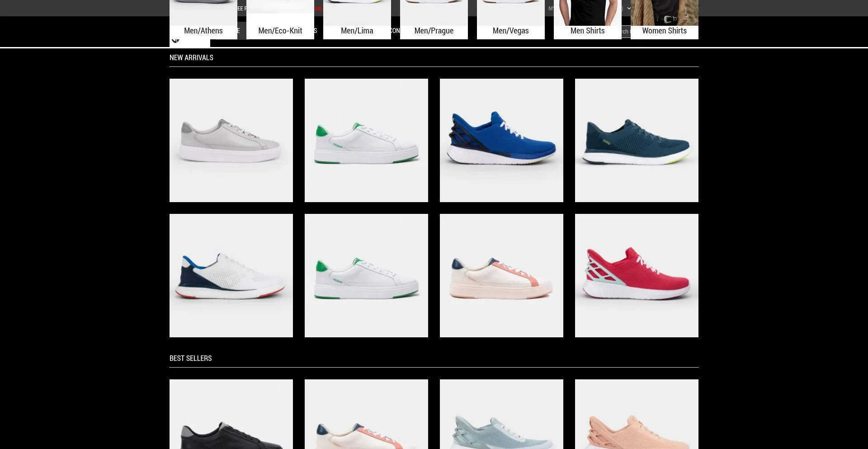
Task: View the white-green sneaker in New Arrivals second row
Action: coord(366,275)
